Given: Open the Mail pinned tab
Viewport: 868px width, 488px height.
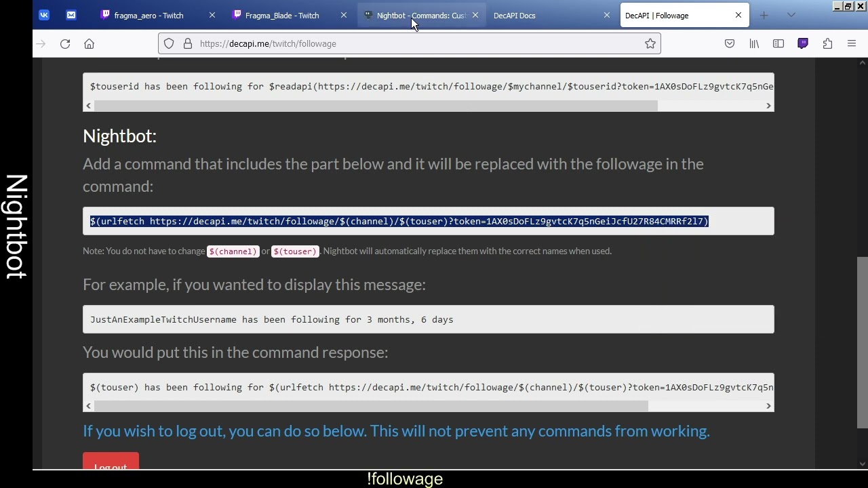Looking at the screenshot, I should tap(71, 15).
